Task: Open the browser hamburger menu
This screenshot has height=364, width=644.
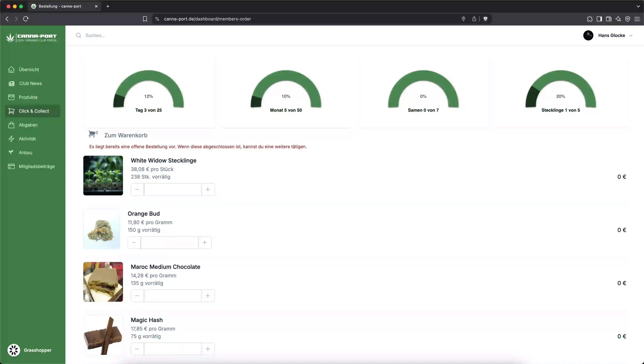Action: [637, 19]
